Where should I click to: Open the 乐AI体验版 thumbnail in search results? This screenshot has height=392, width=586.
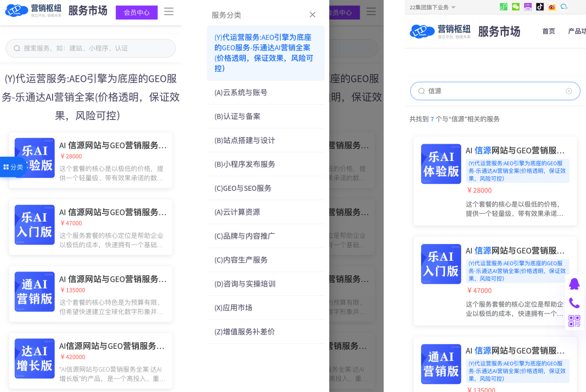tap(441, 164)
